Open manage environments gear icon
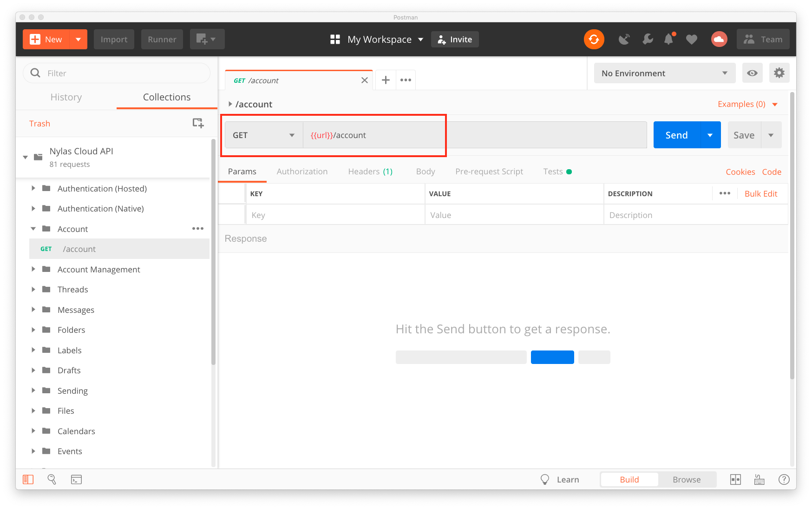The height and width of the screenshot is (509, 812). (x=779, y=73)
